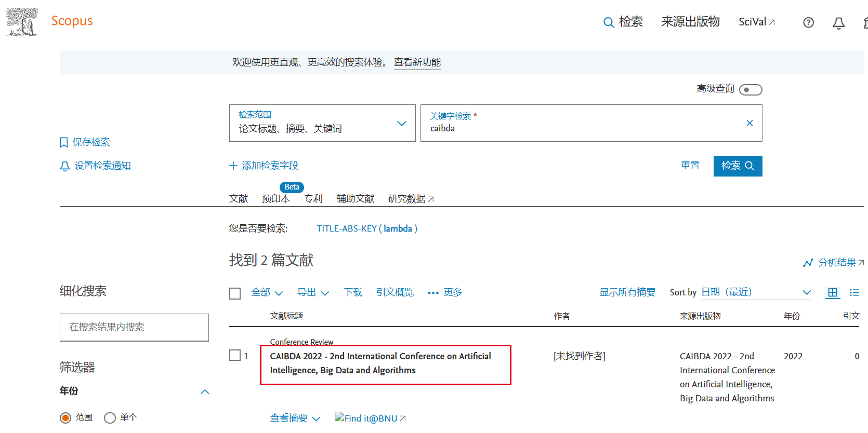Expand the 全部 dropdown
The width and height of the screenshot is (868, 433).
(x=267, y=292)
